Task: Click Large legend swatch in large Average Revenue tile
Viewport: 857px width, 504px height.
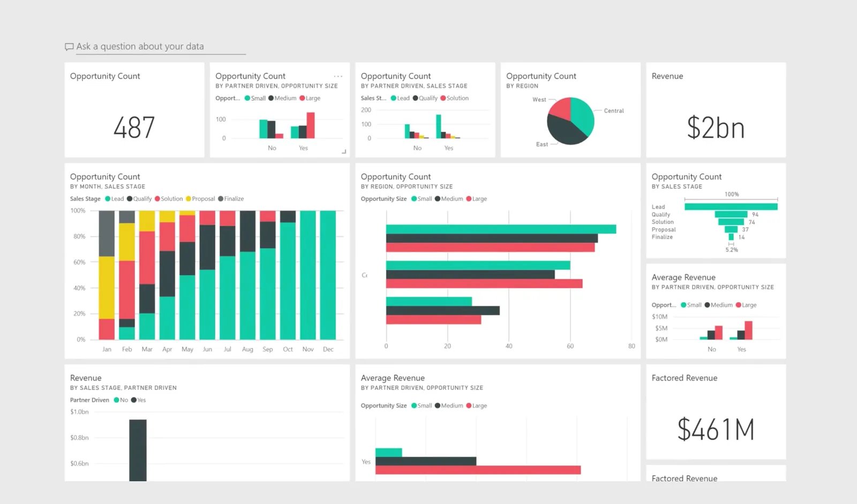Action: tap(469, 405)
